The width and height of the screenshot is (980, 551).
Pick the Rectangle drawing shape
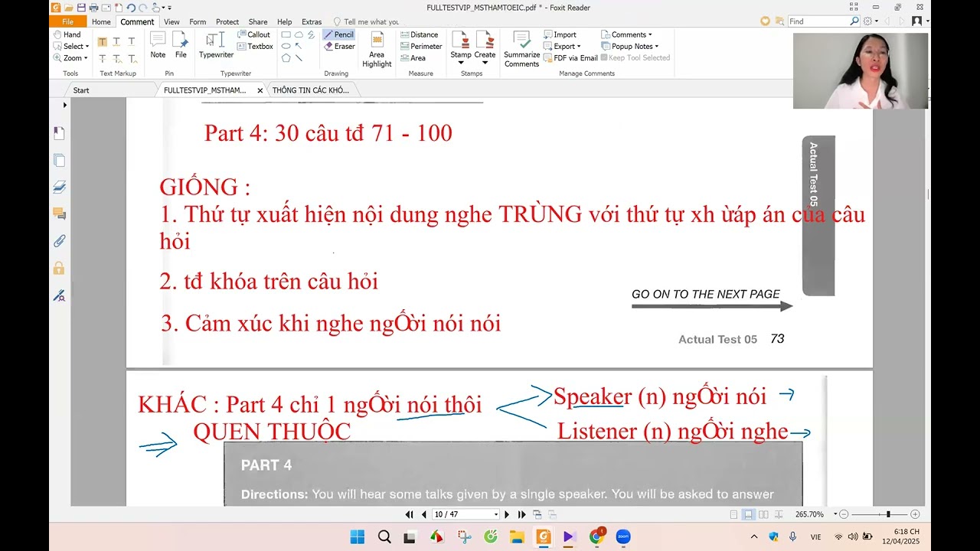(286, 34)
